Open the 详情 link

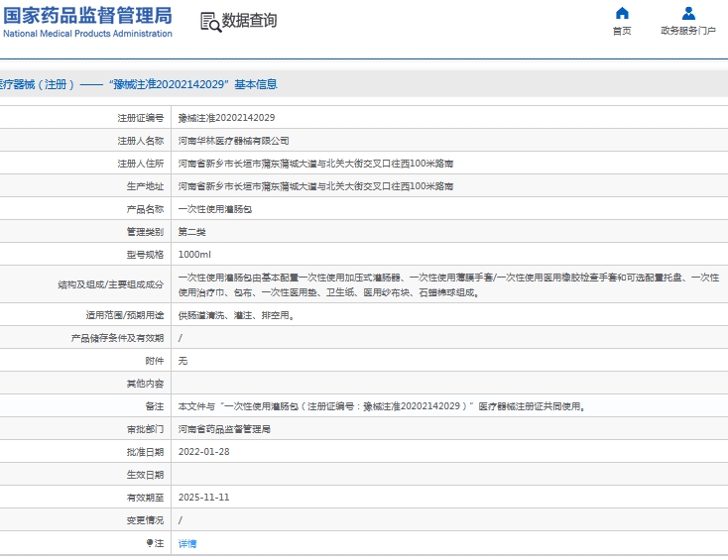tap(187, 543)
